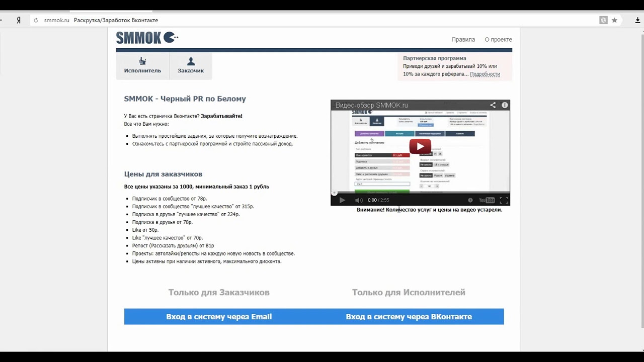Click the Yandex Я browser button
644x362 pixels.
pyautogui.click(x=19, y=20)
